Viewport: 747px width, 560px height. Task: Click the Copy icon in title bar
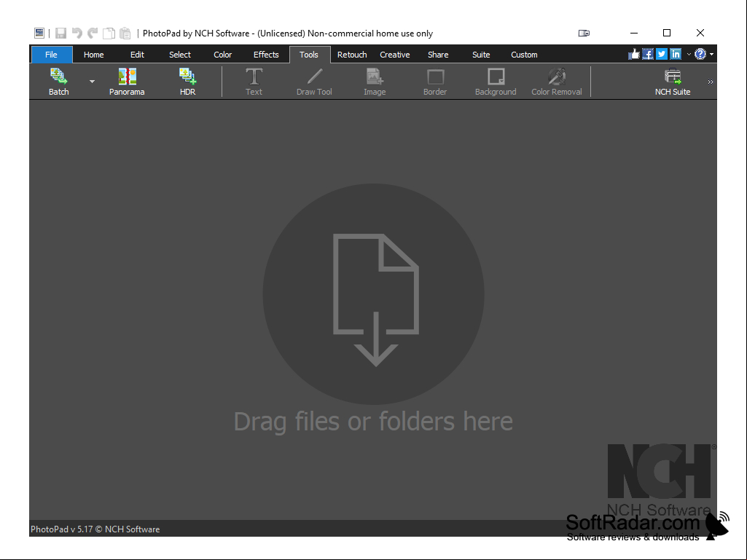tap(109, 33)
